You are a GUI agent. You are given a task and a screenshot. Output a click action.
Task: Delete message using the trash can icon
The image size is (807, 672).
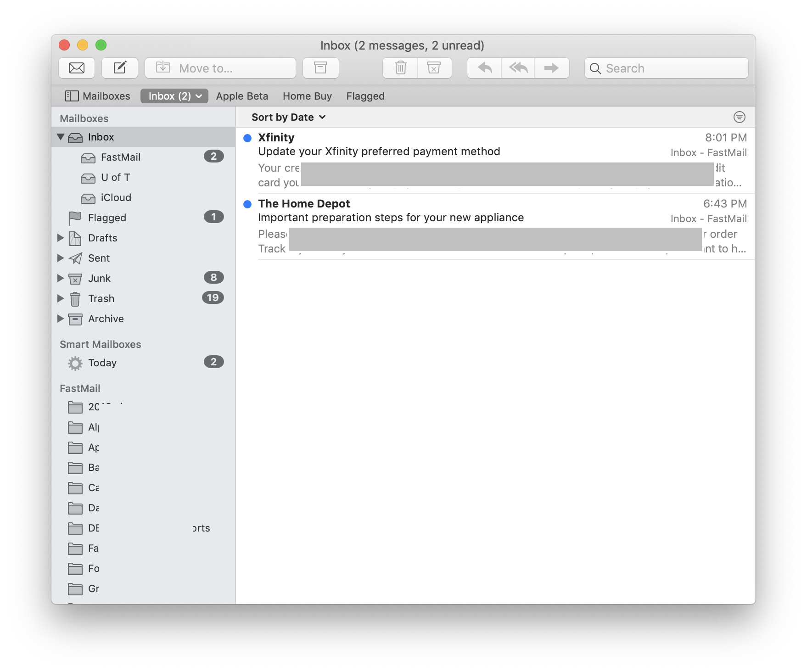click(400, 68)
